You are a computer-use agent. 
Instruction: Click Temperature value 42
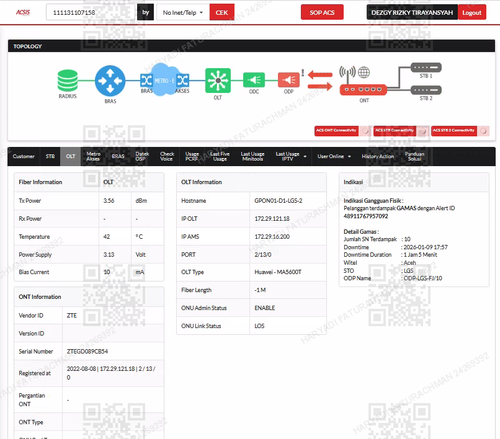[x=106, y=237]
